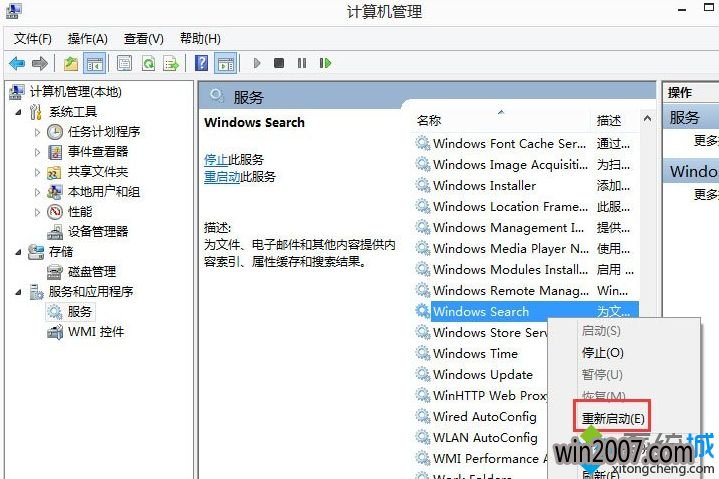Select WinHTTP Web Proxy service row
Image resolution: width=719 pixels, height=479 pixels.
click(481, 396)
